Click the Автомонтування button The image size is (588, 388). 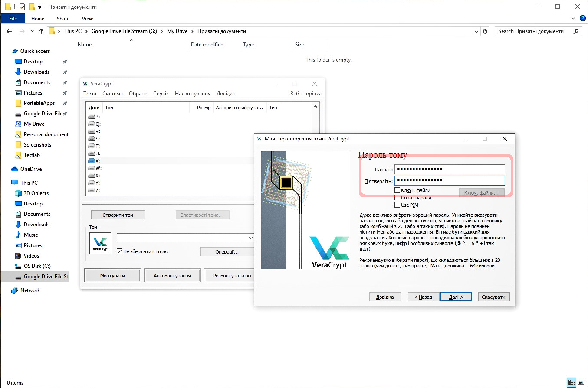click(x=172, y=276)
